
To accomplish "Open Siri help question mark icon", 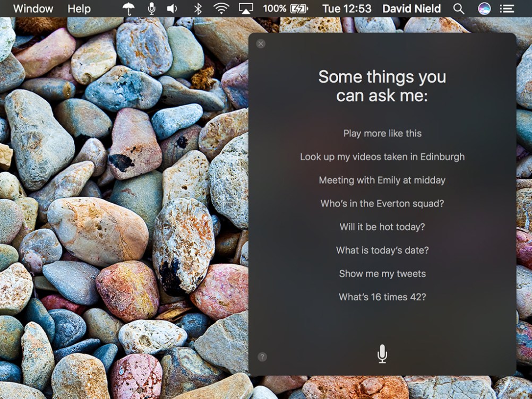I will [262, 357].
